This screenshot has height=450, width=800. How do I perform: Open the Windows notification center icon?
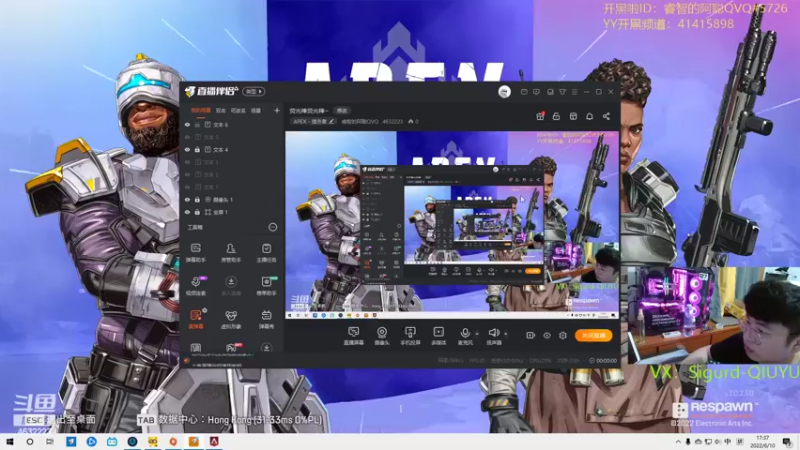coord(788,442)
